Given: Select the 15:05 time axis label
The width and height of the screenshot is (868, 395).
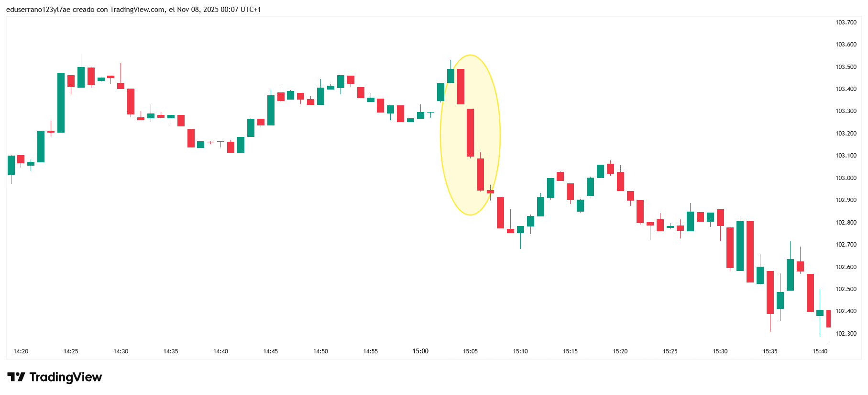Looking at the screenshot, I should pyautogui.click(x=470, y=351).
